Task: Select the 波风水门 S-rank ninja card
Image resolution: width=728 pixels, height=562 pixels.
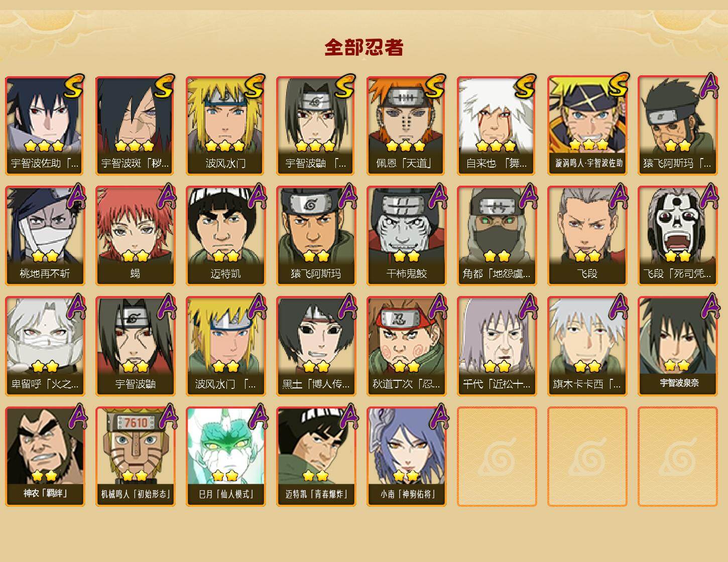Action: point(225,125)
